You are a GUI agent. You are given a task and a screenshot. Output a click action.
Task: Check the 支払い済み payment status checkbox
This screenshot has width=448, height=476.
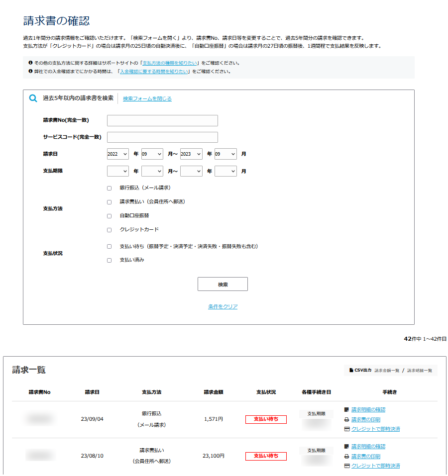click(109, 260)
